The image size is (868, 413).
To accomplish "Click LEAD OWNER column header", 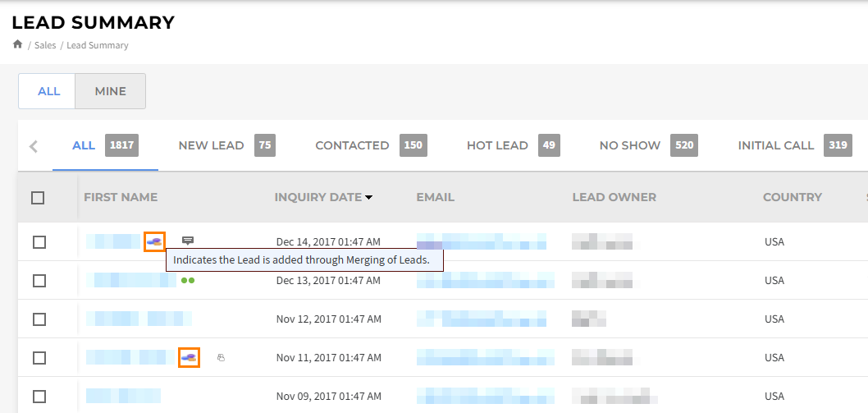I will 614,197.
